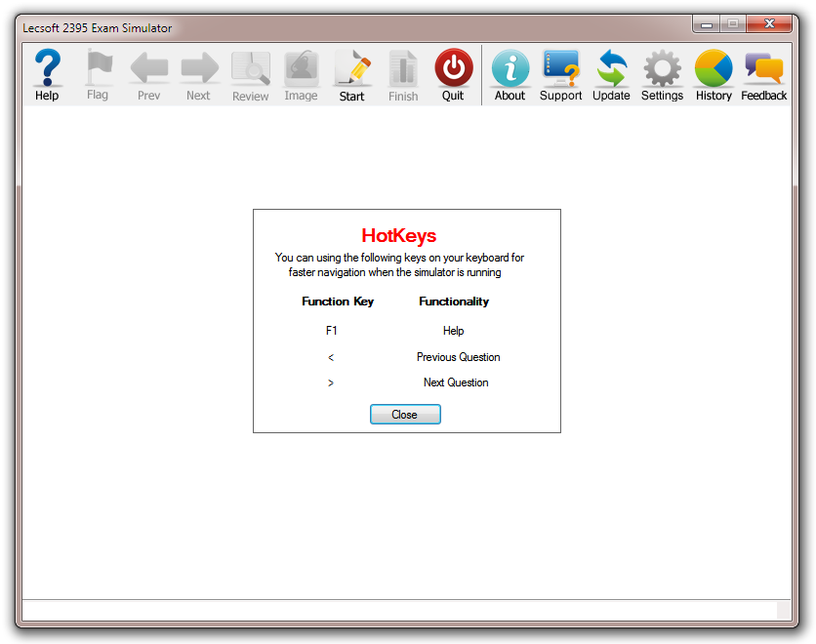Click the '>' hotkey symbol
This screenshot has height=644, width=816.
point(331,382)
